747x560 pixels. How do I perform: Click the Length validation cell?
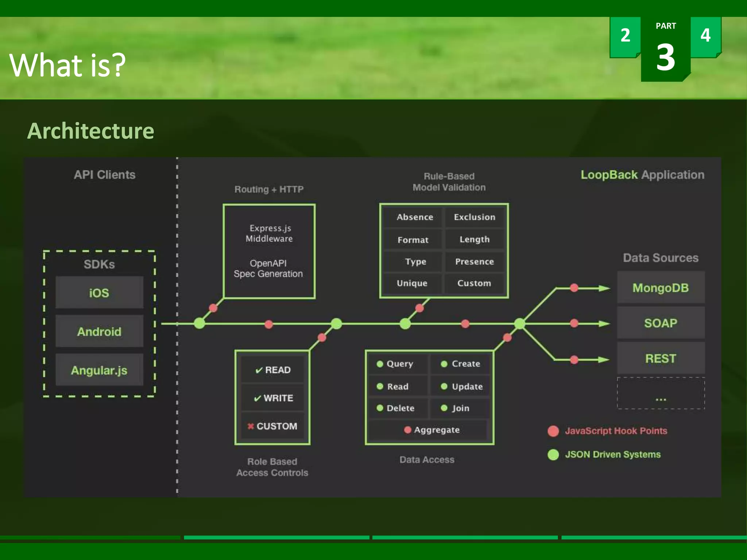pyautogui.click(x=475, y=240)
